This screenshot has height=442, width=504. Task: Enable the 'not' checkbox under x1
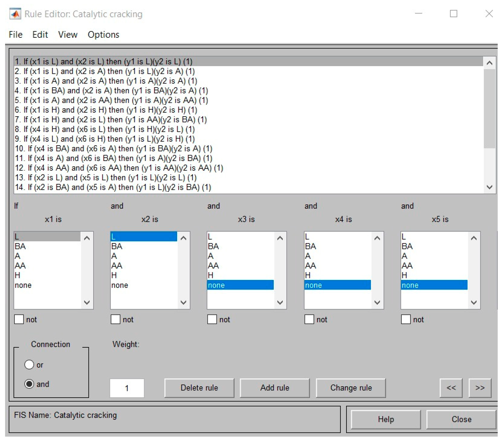[x=19, y=319]
